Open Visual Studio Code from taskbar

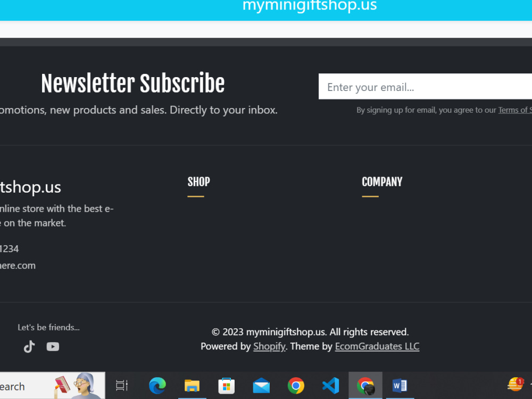coord(330,385)
